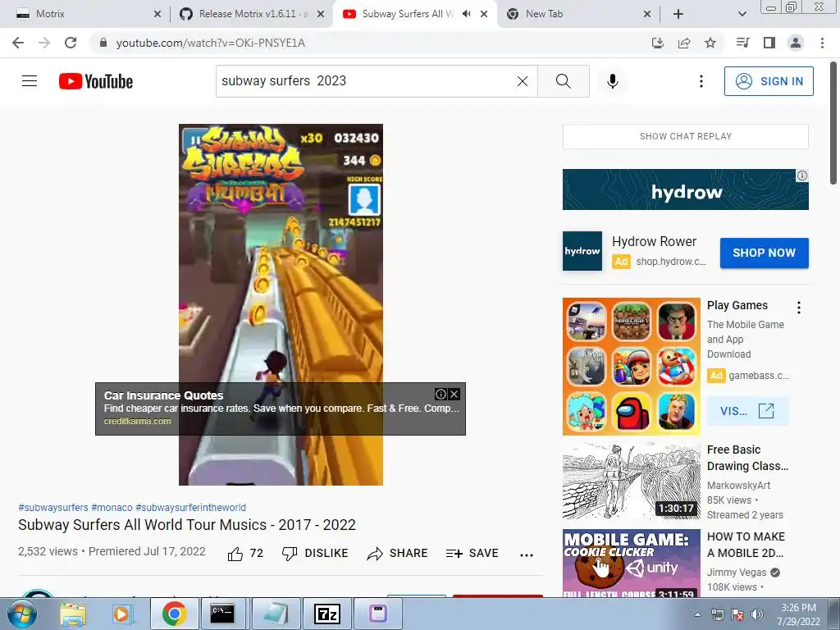Go to the YouTube home logo
This screenshot has width=840, height=630.
96,81
